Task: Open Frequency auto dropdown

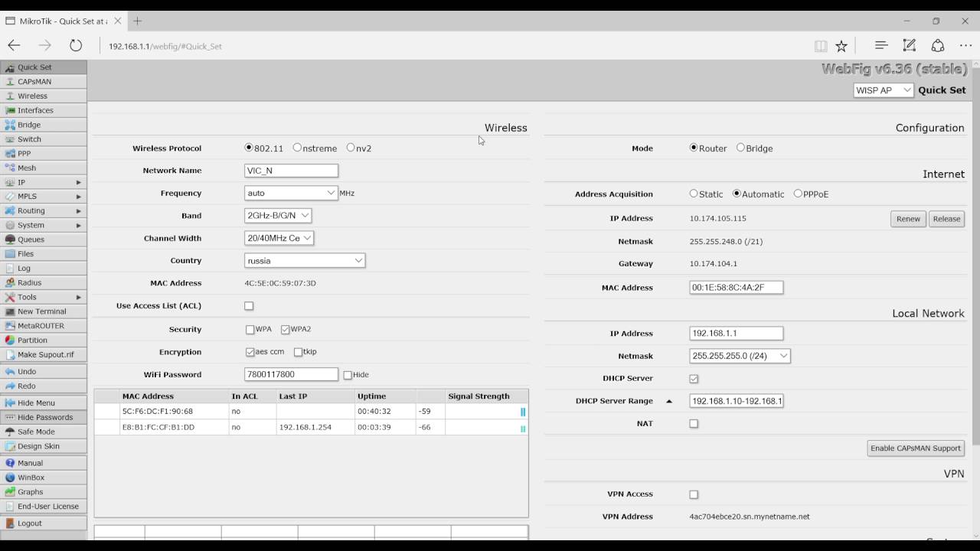Action: click(x=291, y=193)
